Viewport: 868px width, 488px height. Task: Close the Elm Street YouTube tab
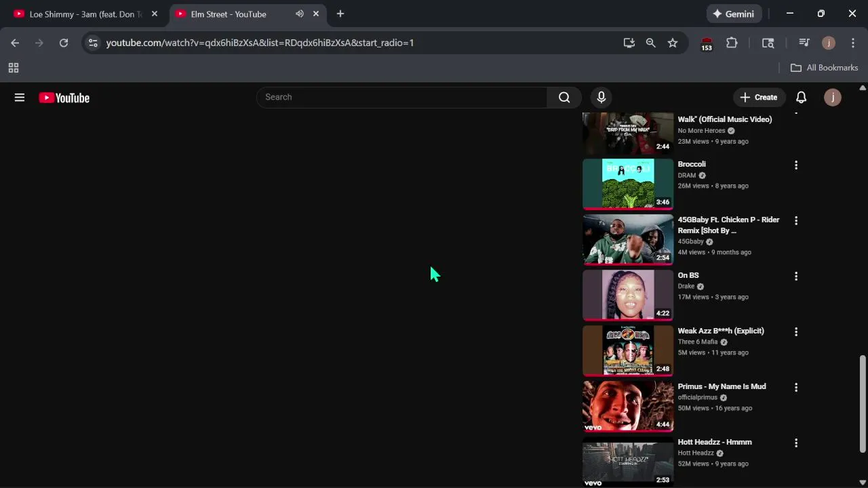[316, 14]
